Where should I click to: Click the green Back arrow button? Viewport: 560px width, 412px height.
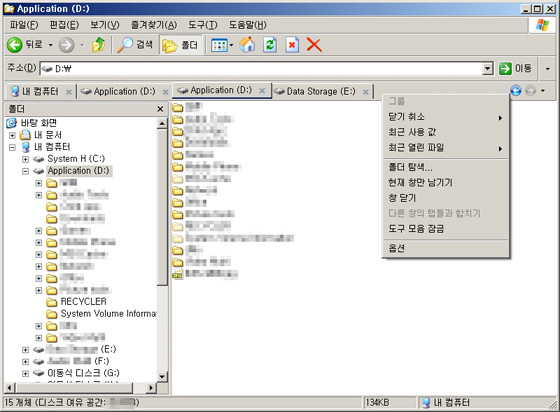[15, 45]
